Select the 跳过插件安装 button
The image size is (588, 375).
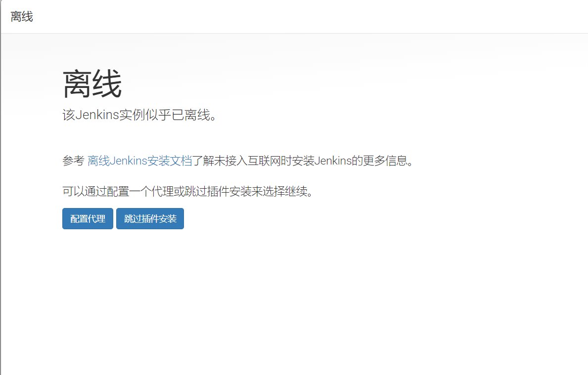coord(150,218)
